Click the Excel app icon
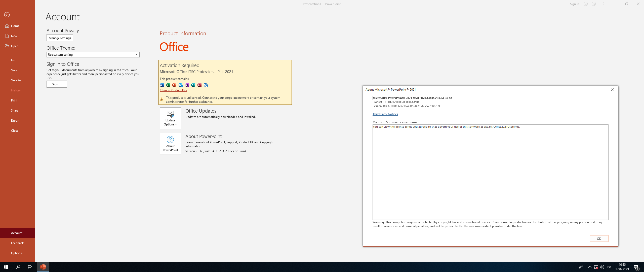The height and width of the screenshot is (272, 644). coord(168,85)
